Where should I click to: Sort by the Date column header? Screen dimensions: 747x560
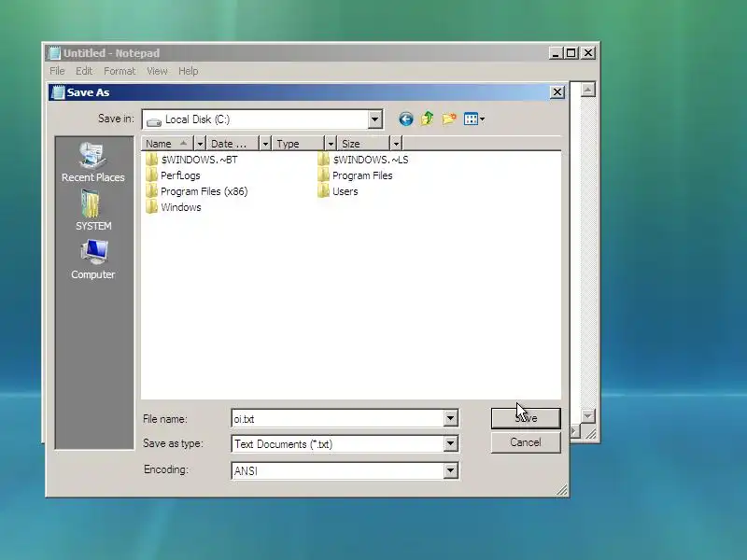(233, 144)
